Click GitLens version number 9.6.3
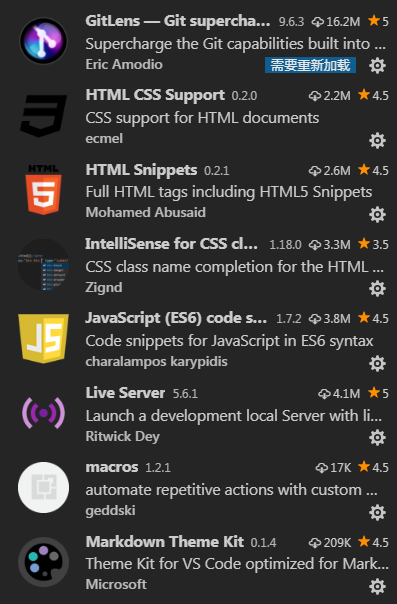397x604 pixels. point(291,22)
